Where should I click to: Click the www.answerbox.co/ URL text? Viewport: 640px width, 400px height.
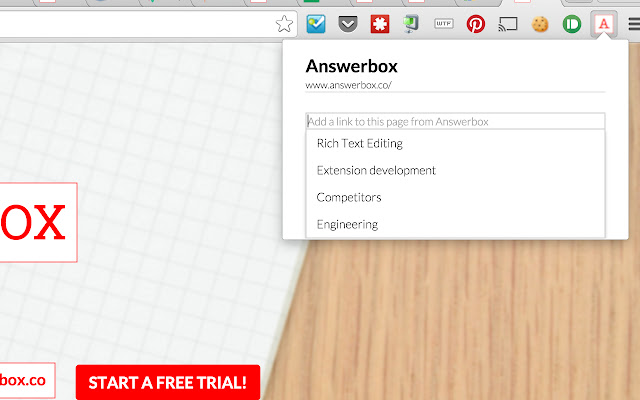(x=349, y=85)
